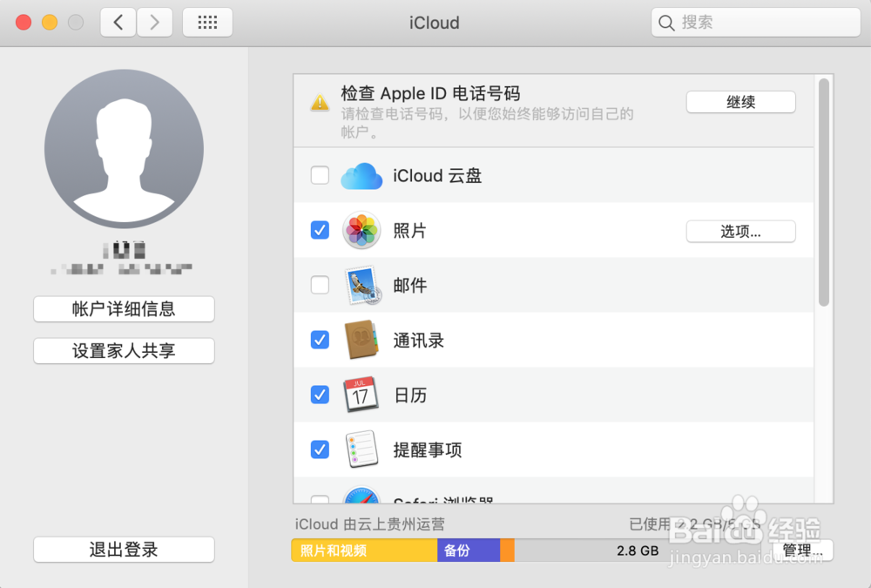871x588 pixels.
Task: Click the 搜索 search field
Action: (x=755, y=23)
